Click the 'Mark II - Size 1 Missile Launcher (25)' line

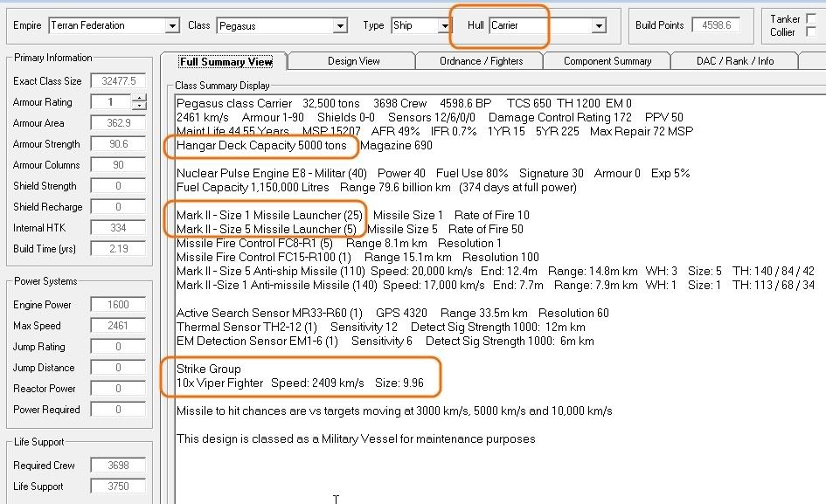pos(353,216)
